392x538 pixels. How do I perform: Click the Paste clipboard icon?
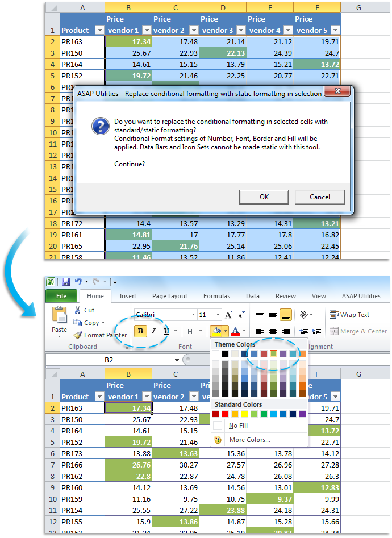60,315
